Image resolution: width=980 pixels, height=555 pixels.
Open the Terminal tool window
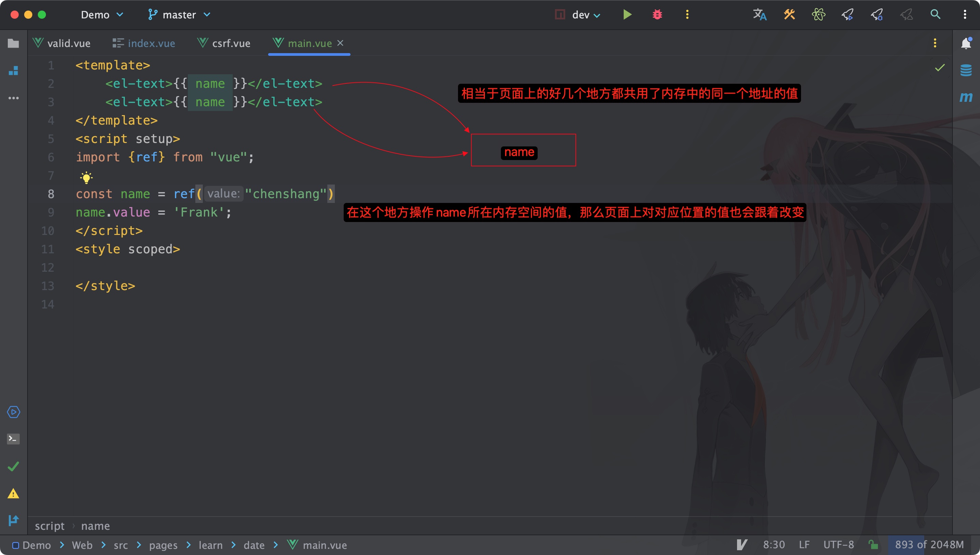(x=13, y=439)
